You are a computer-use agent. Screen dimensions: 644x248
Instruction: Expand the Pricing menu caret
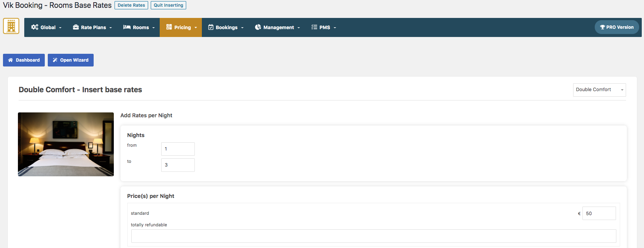(196, 28)
